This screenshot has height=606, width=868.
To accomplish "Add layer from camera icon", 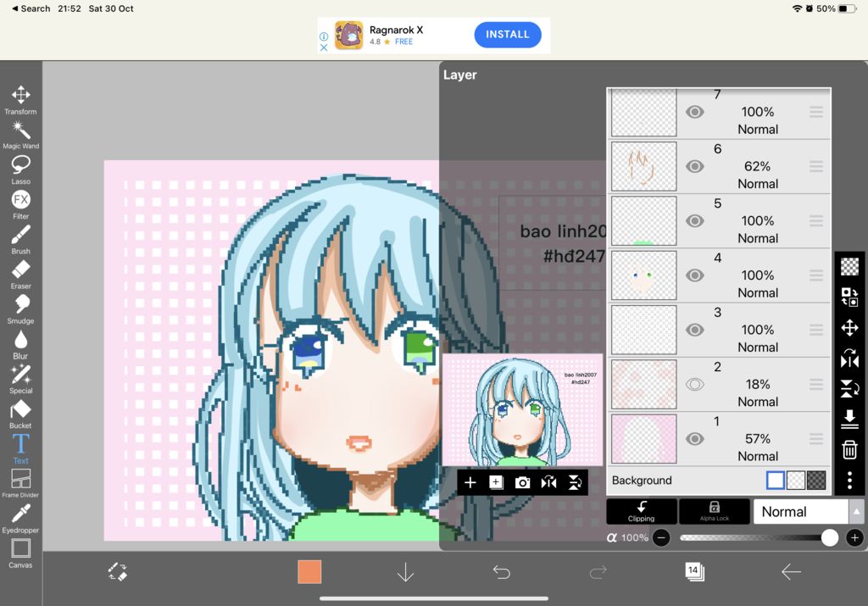I will coord(522,482).
